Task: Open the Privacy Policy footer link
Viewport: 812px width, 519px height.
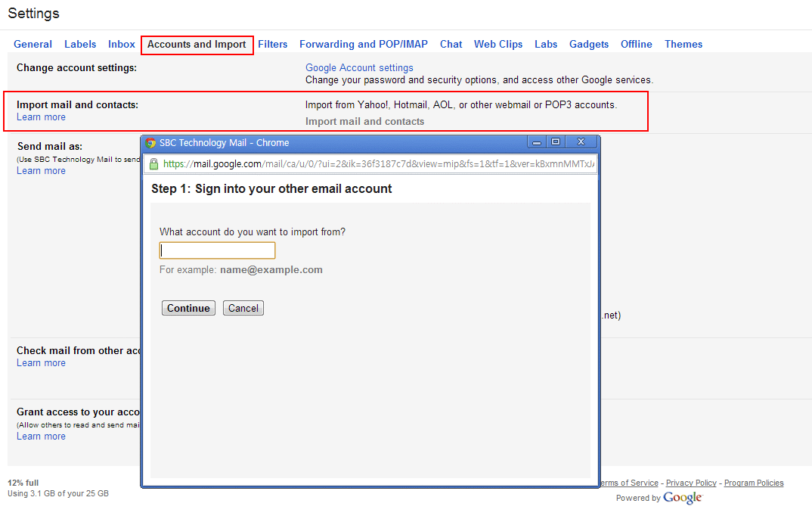Action: click(x=691, y=483)
